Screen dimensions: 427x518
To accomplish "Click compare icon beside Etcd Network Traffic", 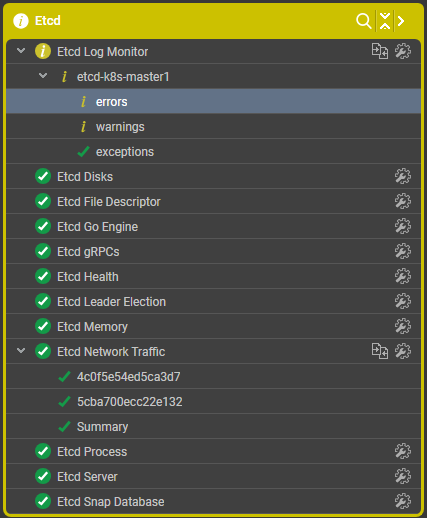I will tap(380, 351).
